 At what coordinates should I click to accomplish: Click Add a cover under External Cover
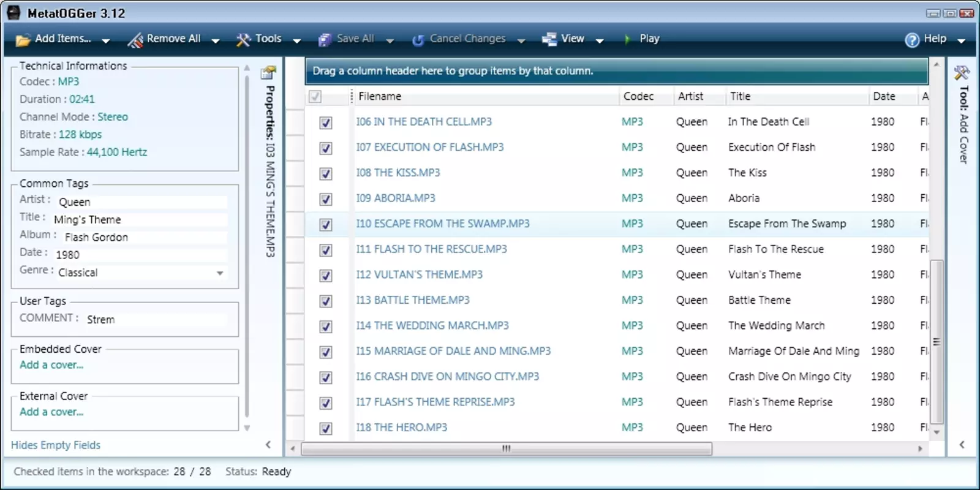[51, 412]
